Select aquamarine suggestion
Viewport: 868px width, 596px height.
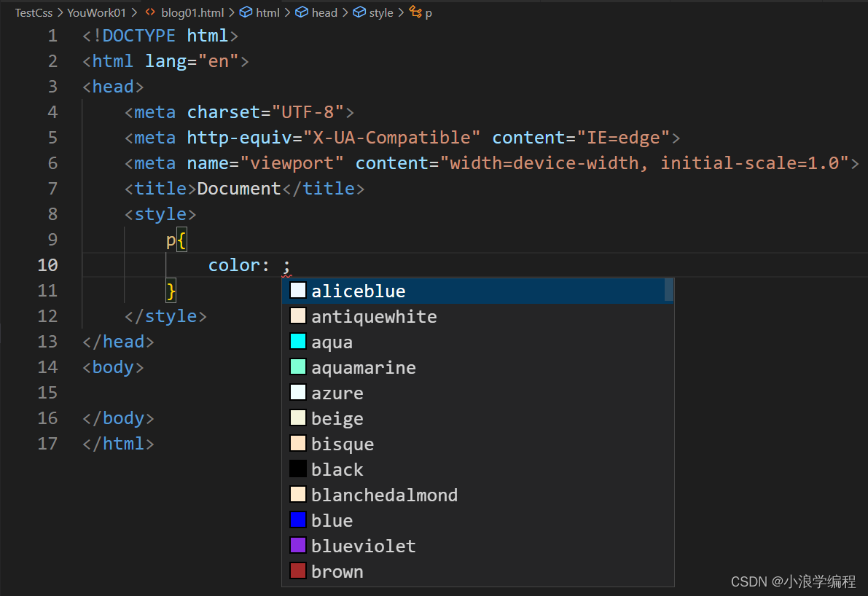click(x=478, y=367)
